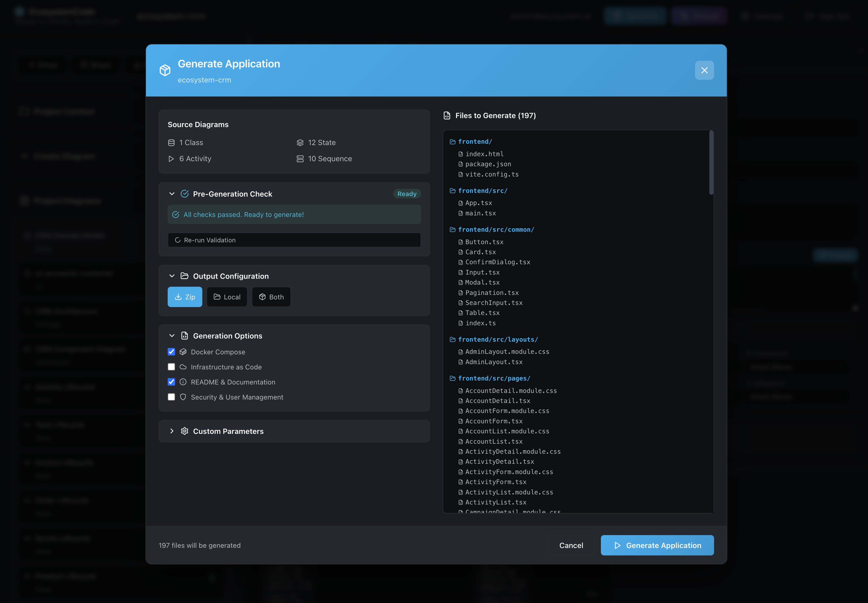Switch output configuration to Local
Screen dimensions: 868x603
point(227,297)
